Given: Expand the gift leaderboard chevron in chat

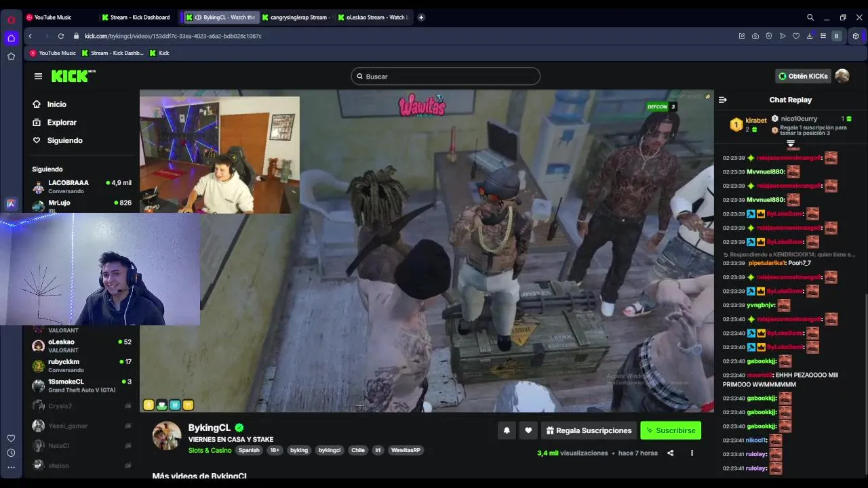Looking at the screenshot, I should click(791, 144).
